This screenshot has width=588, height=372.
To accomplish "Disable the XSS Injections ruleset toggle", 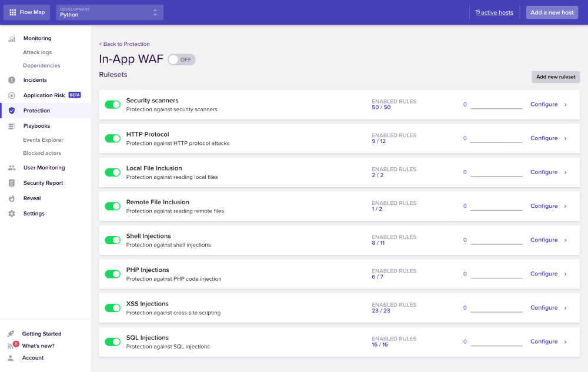I will (112, 308).
